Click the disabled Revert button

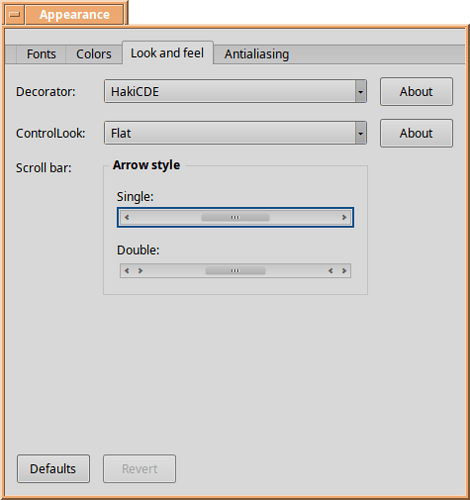139,469
